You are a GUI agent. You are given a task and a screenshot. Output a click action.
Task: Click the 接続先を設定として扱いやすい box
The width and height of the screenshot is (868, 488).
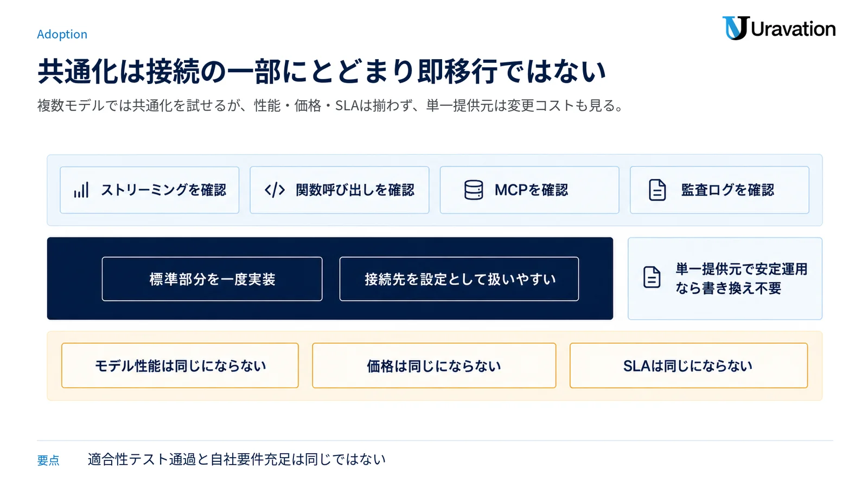tap(459, 279)
